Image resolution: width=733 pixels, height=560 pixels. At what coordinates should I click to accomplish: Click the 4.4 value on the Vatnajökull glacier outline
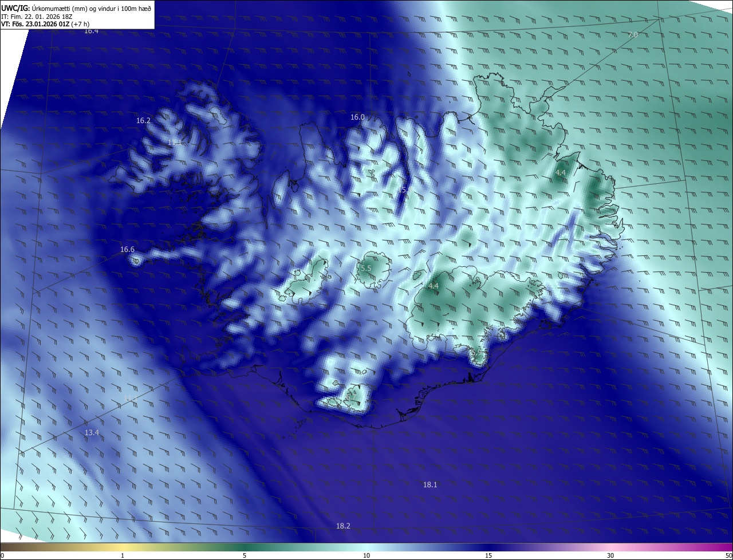tap(434, 286)
